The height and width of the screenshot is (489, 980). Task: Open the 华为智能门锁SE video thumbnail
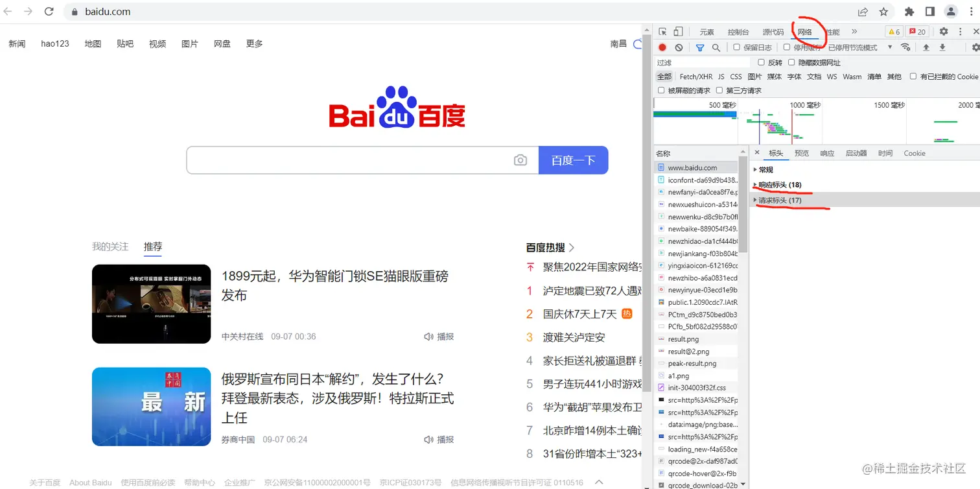coord(151,304)
